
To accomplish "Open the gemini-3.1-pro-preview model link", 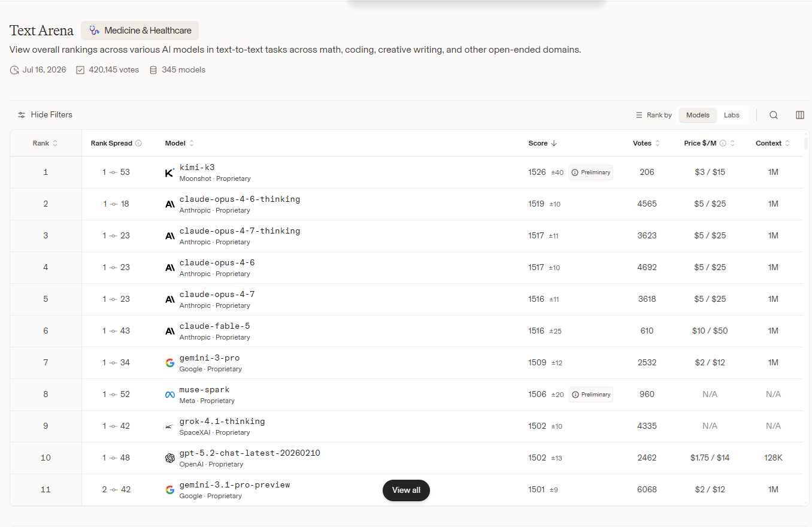I will click(x=235, y=485).
